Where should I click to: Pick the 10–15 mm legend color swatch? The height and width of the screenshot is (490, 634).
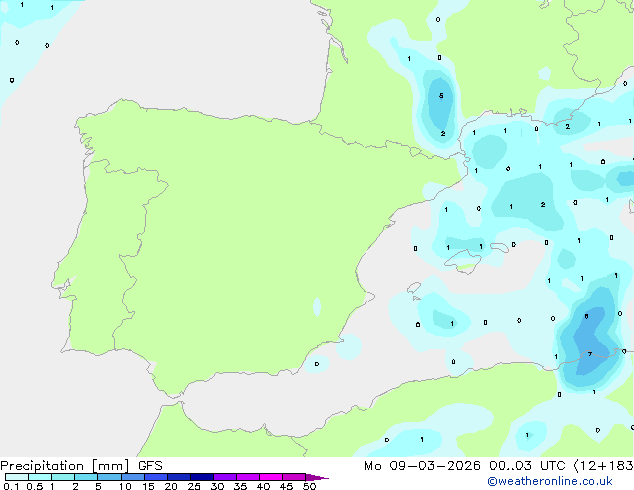pyautogui.click(x=133, y=477)
